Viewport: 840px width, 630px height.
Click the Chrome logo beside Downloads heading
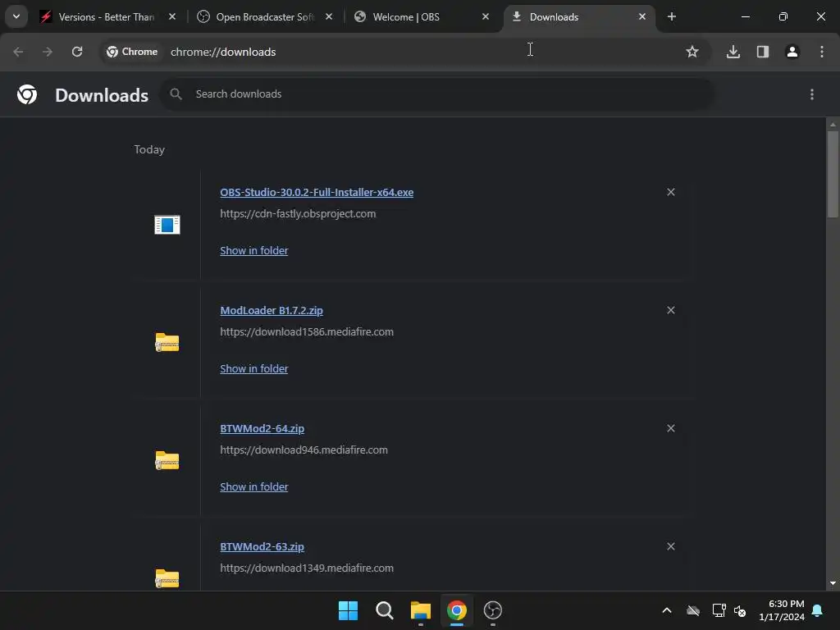[x=27, y=94]
